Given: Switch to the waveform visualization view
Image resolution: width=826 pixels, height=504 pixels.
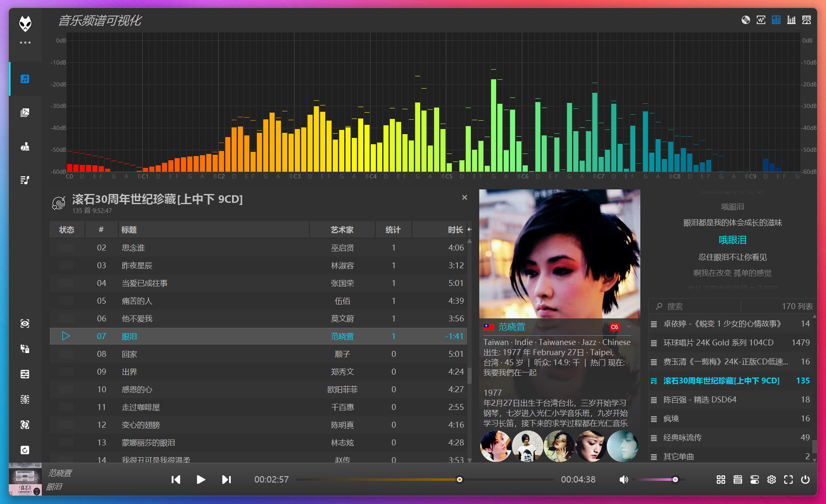Looking at the screenshot, I should pyautogui.click(x=761, y=20).
